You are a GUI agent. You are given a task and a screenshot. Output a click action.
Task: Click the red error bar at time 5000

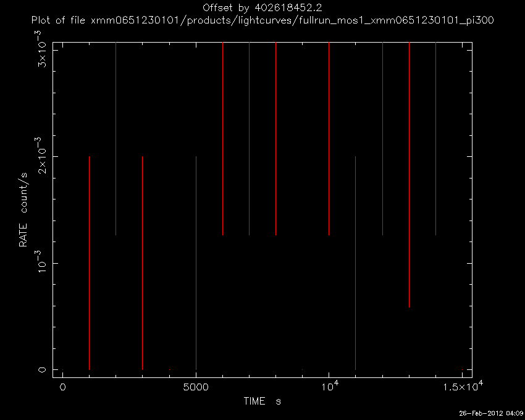point(196,263)
